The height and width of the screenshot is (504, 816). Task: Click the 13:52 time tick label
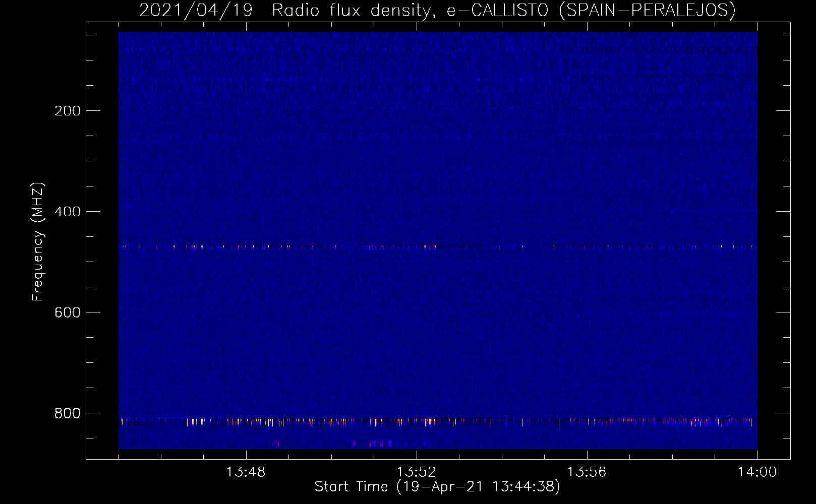[x=416, y=472]
